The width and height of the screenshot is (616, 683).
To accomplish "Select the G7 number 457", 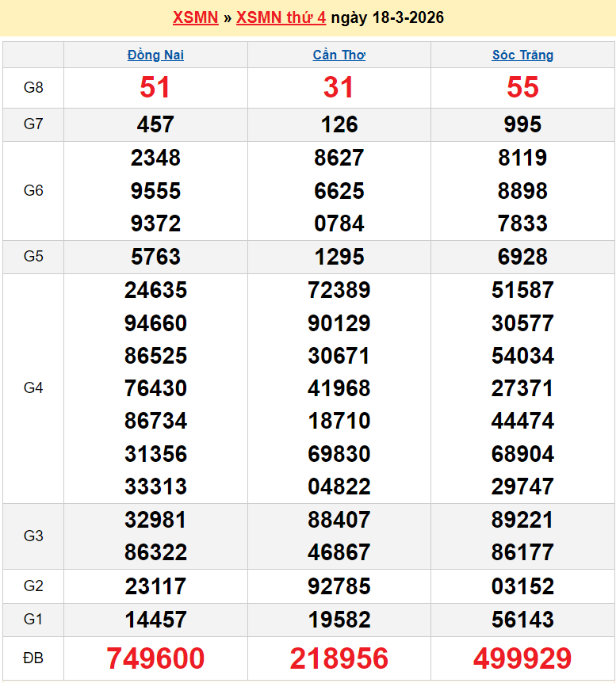I will click(x=155, y=124).
